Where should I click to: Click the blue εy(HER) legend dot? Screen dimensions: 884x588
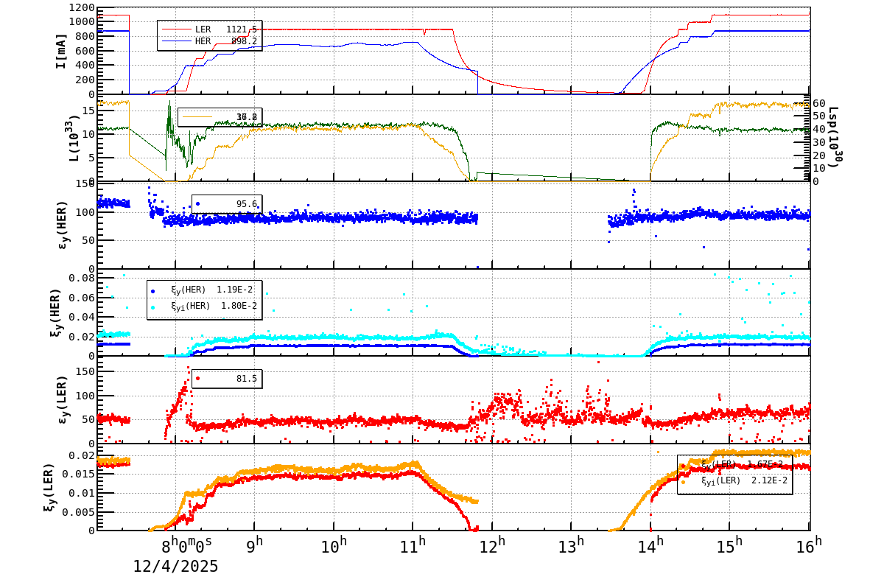tap(197, 203)
